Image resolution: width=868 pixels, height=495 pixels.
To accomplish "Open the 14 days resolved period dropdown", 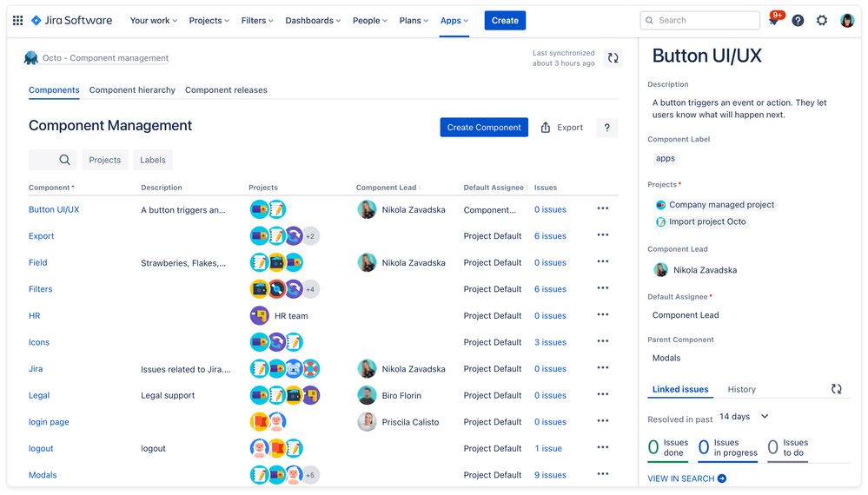I will point(744,417).
